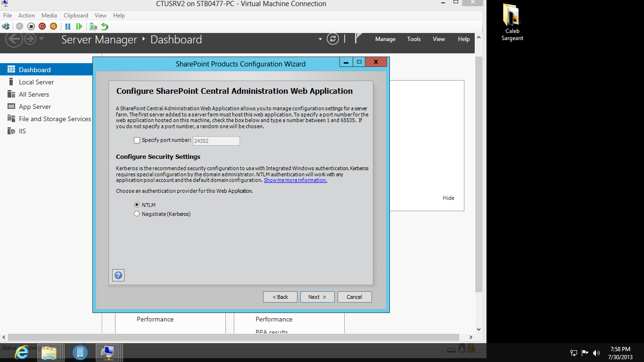Click the VM Connection window title icon
Viewport: 644px width, 362px height.
coord(6,4)
